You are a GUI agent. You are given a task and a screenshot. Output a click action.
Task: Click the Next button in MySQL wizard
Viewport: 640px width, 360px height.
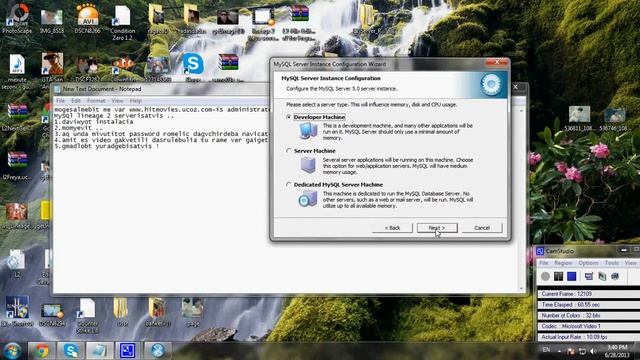pos(437,228)
